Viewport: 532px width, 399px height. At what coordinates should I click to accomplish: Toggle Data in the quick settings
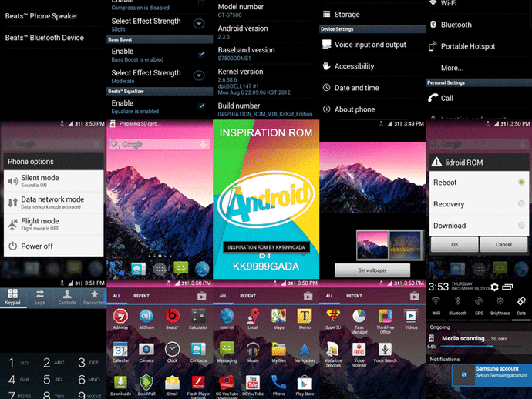(x=521, y=306)
